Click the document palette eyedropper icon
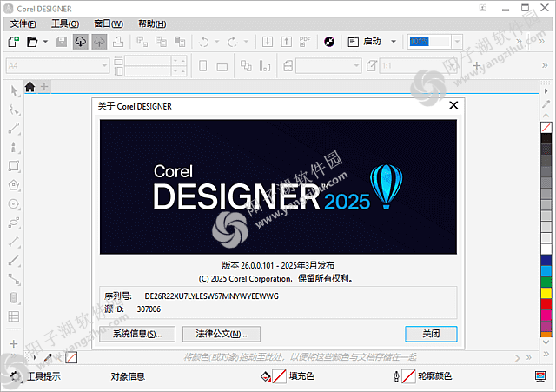Image resolution: width=556 pixels, height=392 pixels. [48, 357]
